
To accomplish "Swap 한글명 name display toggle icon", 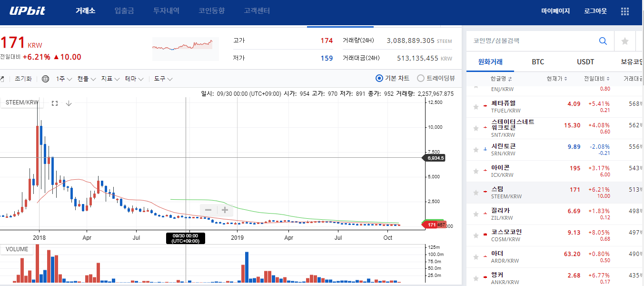I will [510, 79].
